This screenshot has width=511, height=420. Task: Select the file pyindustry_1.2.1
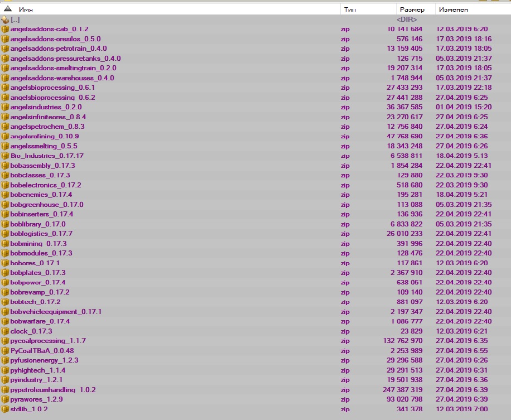(36, 380)
